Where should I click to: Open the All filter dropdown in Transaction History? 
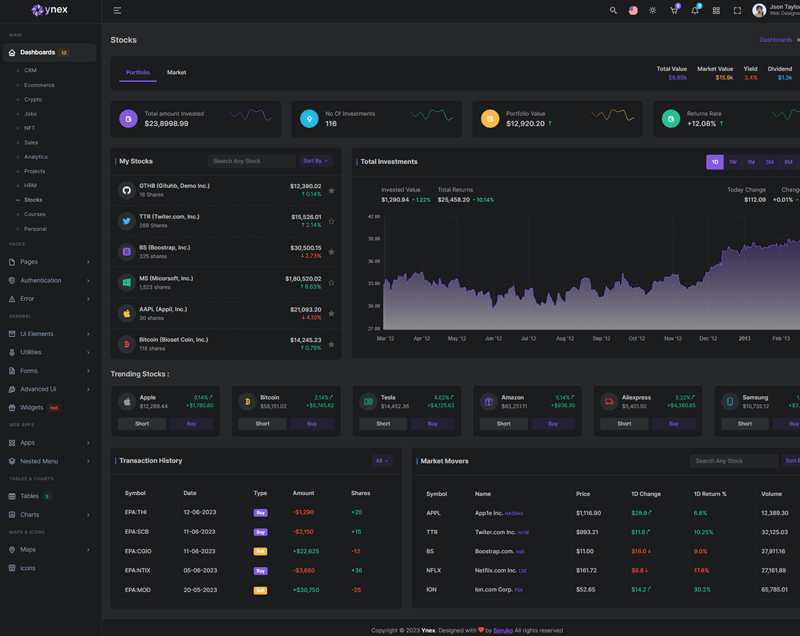click(381, 461)
